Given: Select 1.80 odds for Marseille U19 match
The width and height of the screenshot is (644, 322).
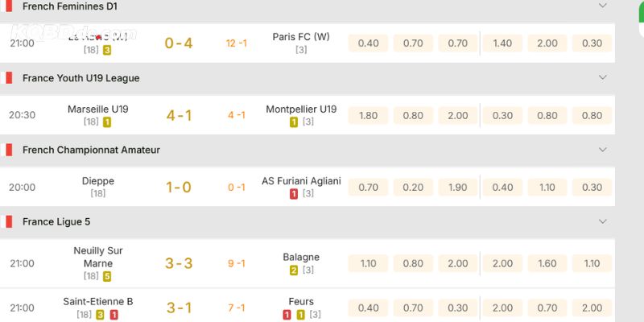Looking at the screenshot, I should pos(368,115).
